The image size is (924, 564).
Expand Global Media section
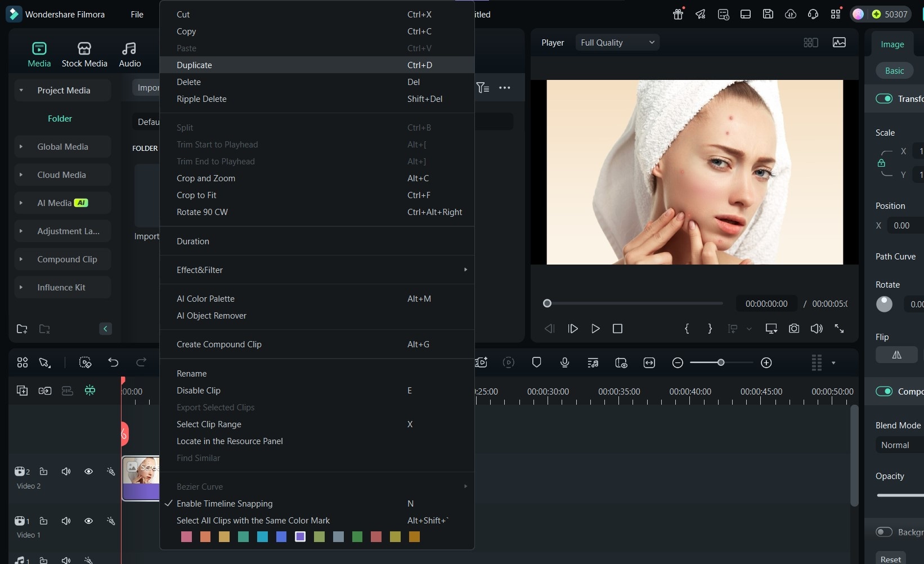(21, 146)
